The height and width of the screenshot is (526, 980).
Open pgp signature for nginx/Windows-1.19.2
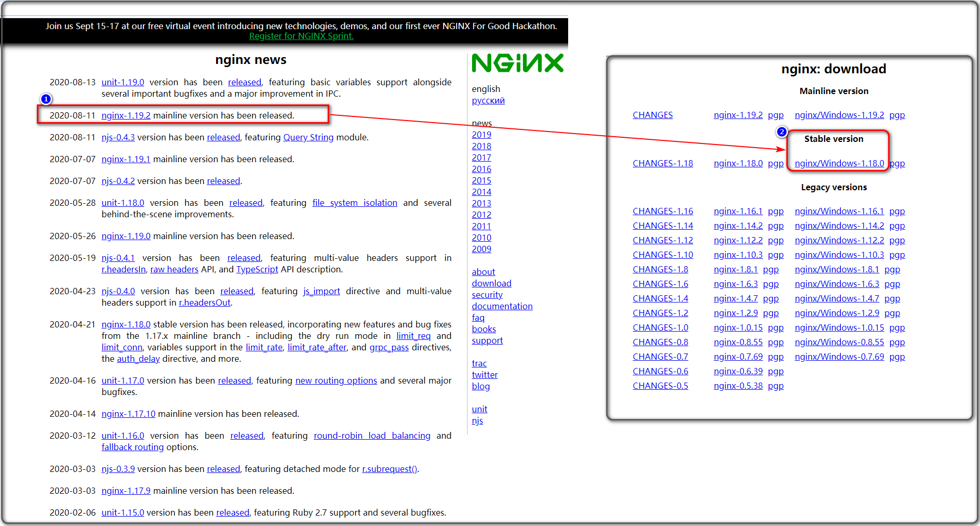click(x=897, y=115)
